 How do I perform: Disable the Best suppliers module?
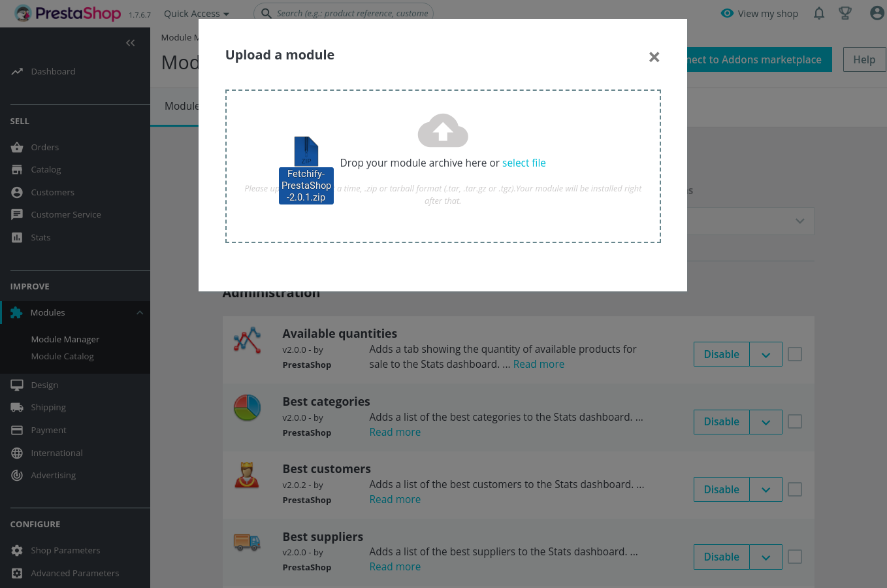pos(722,557)
